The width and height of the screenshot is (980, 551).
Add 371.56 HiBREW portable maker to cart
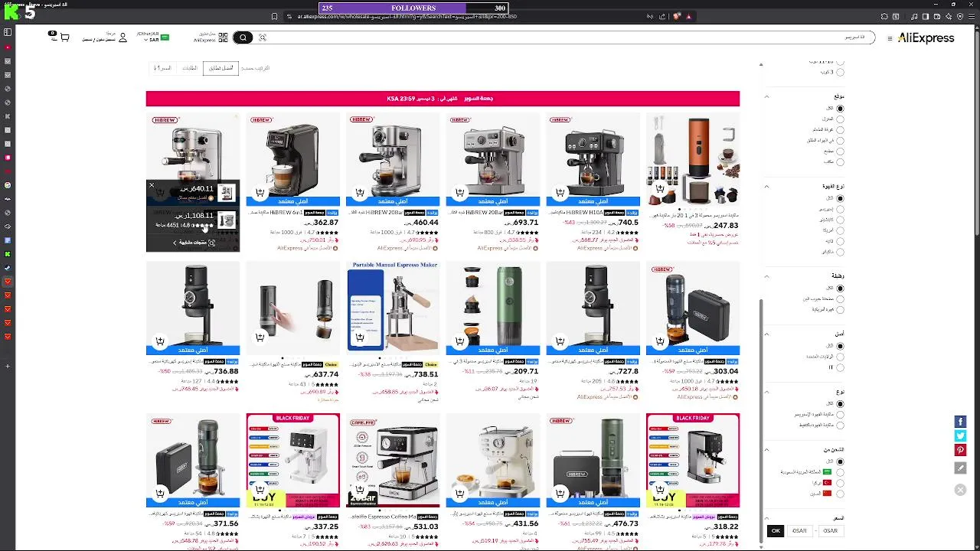click(x=160, y=493)
